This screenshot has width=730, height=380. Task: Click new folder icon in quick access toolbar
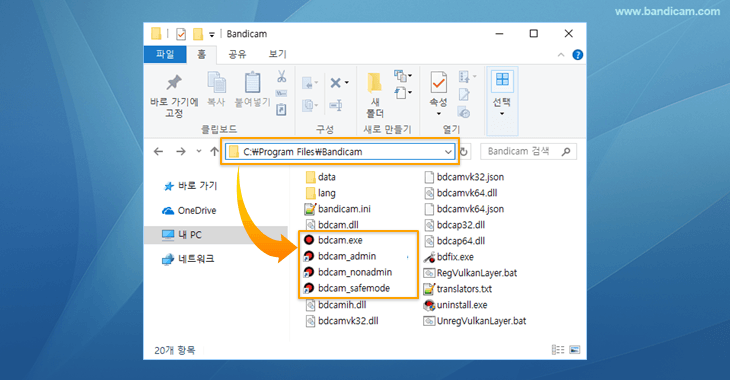pos(198,34)
